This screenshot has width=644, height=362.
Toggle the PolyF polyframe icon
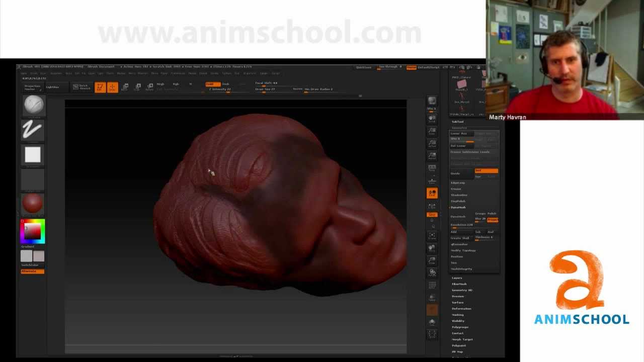[432, 286]
